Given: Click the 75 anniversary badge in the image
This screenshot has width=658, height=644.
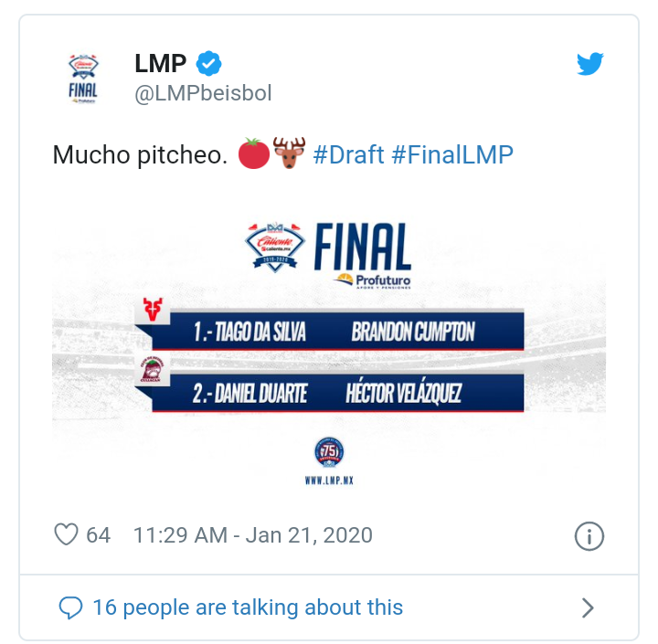Looking at the screenshot, I should tap(328, 451).
